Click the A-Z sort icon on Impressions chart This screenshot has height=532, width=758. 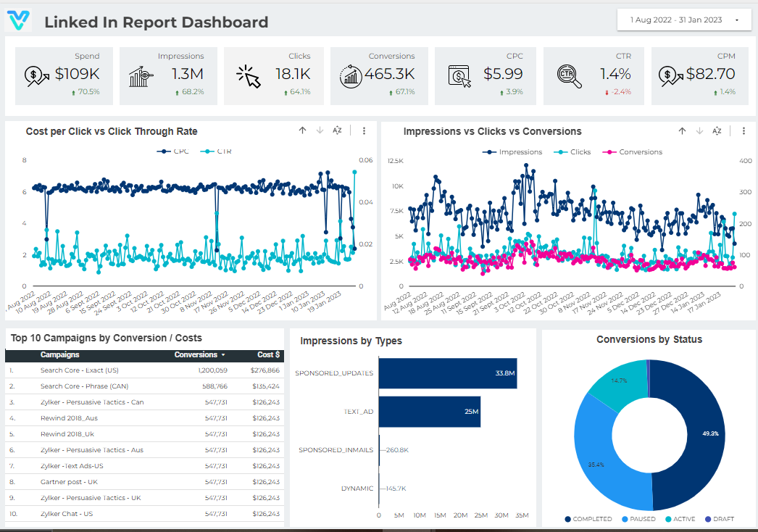[x=716, y=131]
